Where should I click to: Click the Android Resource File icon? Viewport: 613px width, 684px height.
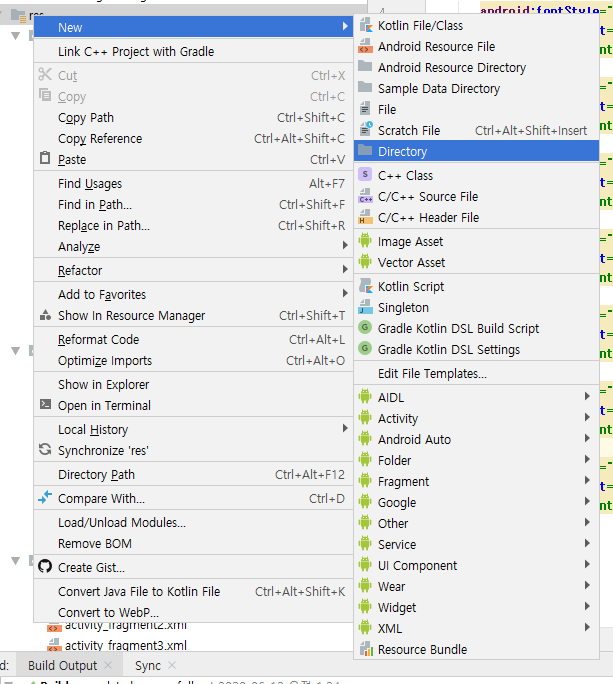click(366, 47)
